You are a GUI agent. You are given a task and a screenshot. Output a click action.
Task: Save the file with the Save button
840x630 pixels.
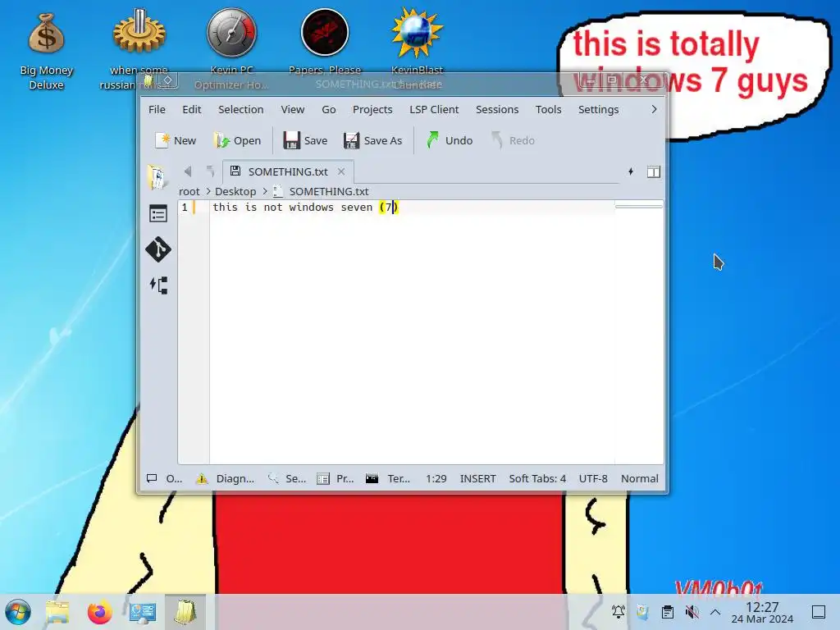click(x=305, y=140)
